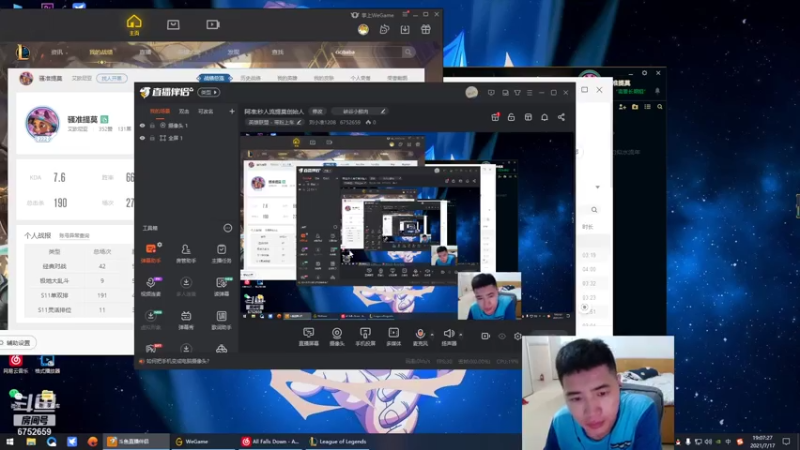Image resolution: width=800 pixels, height=450 pixels.
Task: Lock the 全屏 1 source
Action: [x=152, y=138]
